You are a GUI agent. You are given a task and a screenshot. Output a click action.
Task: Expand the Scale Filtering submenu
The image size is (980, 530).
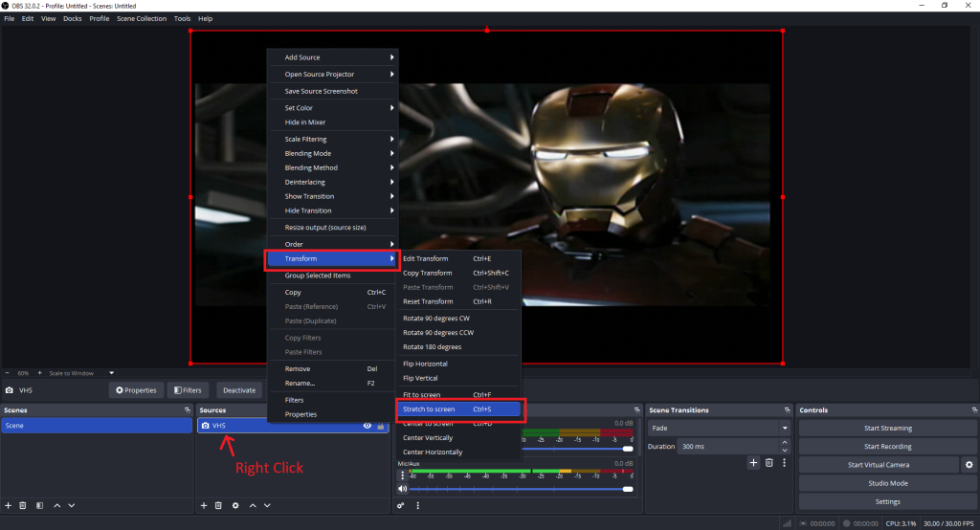pyautogui.click(x=333, y=139)
